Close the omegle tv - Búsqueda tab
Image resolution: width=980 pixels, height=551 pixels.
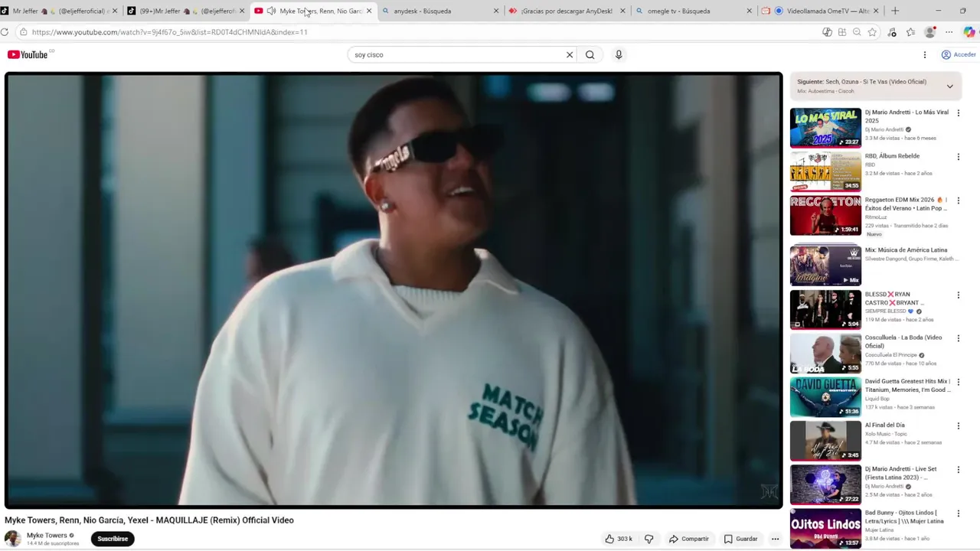pyautogui.click(x=749, y=11)
